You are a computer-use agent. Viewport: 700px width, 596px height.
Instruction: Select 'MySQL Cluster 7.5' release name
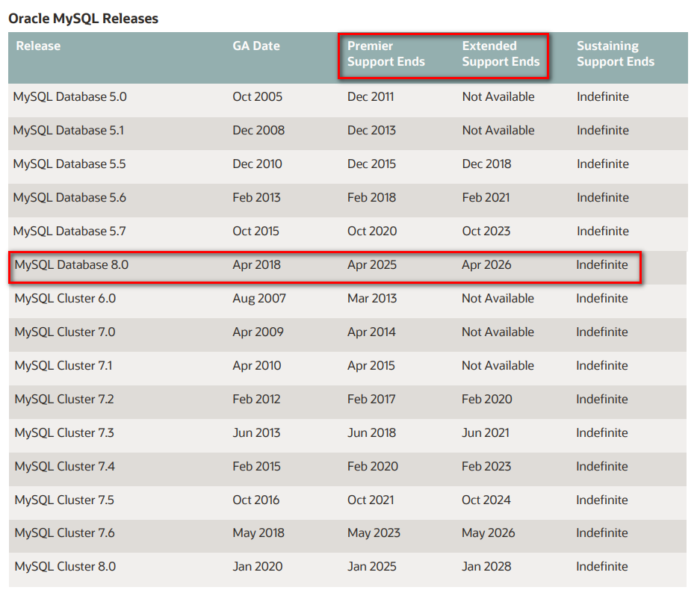[x=64, y=500]
